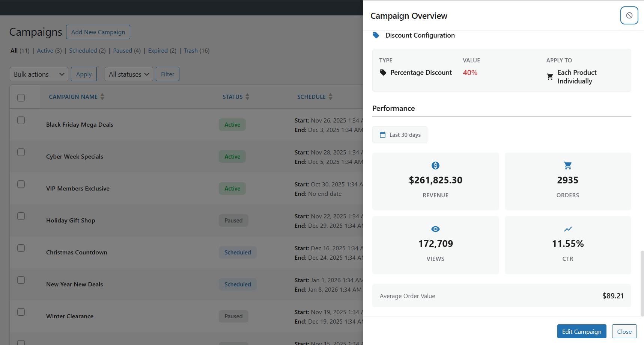Click the orders shopping cart icon

tap(567, 165)
